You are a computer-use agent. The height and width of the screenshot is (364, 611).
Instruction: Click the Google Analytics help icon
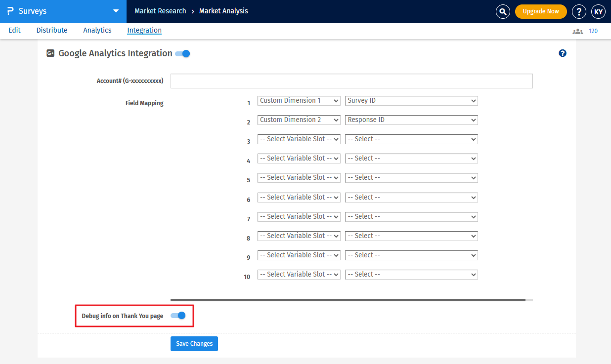(x=563, y=53)
